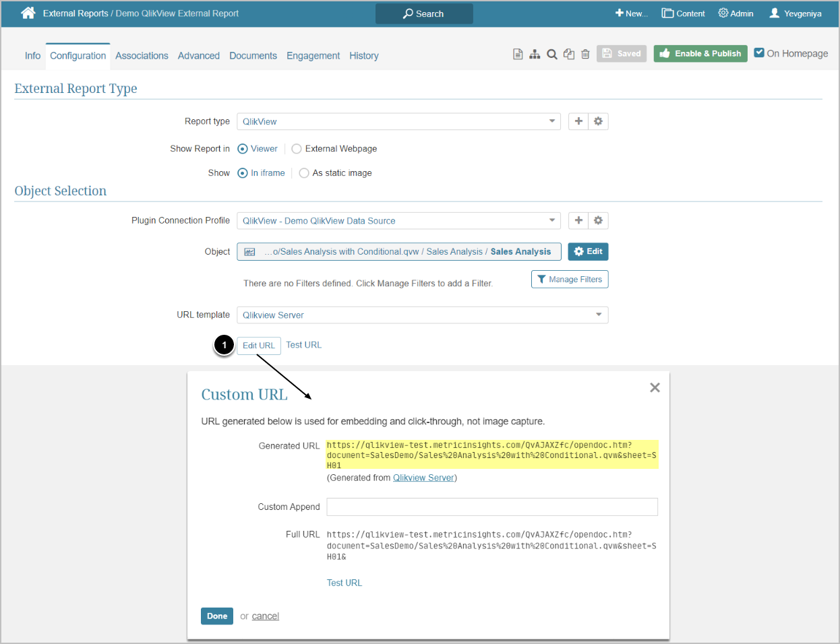Open the hierarchy diagram icon
The width and height of the screenshot is (840, 644).
(535, 54)
